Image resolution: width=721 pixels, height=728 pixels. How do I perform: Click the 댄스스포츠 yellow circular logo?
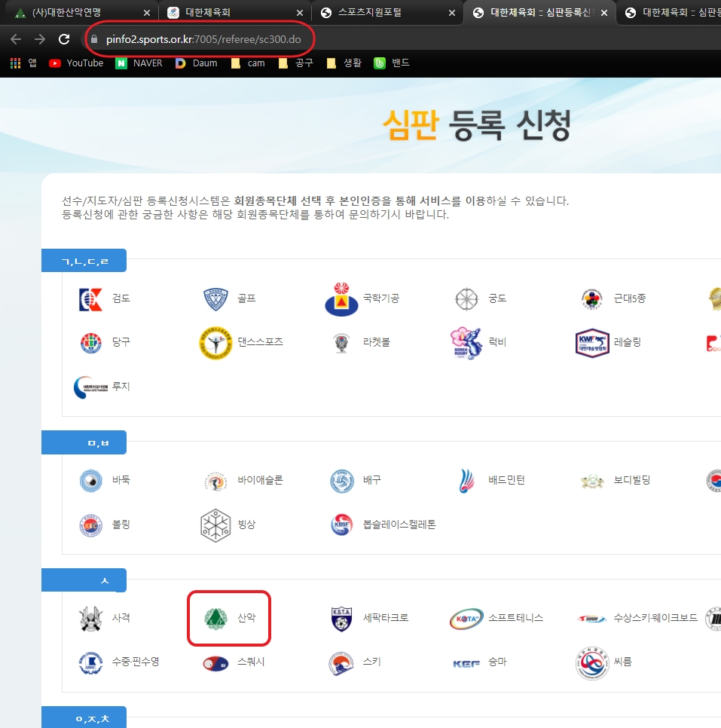[216, 343]
